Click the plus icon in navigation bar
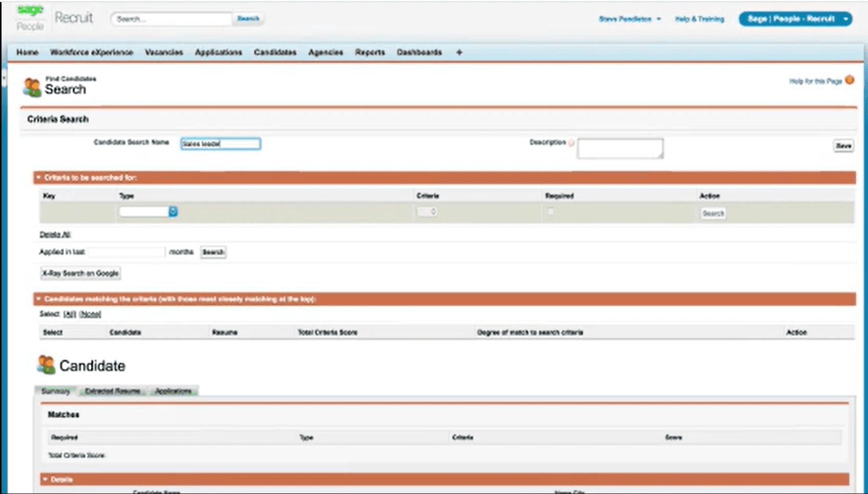This screenshot has height=494, width=868. point(459,52)
